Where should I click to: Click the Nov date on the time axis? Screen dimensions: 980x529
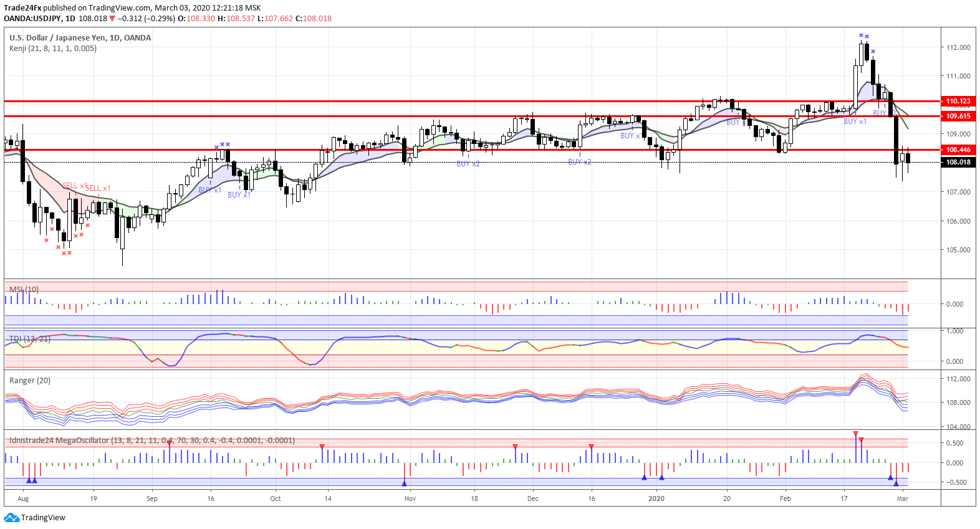[410, 498]
